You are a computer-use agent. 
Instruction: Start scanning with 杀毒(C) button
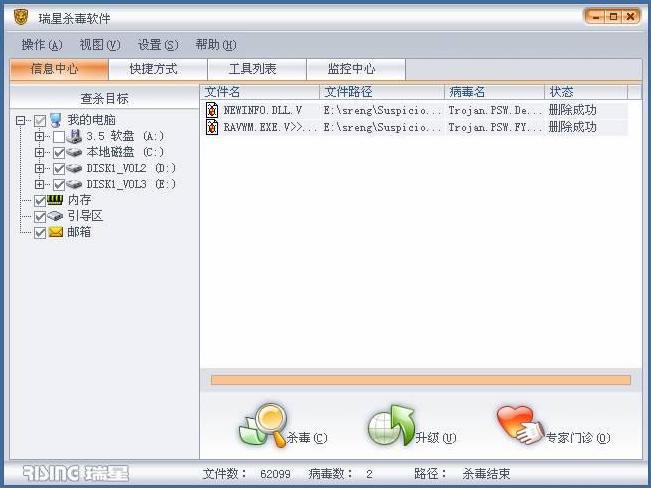tap(283, 426)
